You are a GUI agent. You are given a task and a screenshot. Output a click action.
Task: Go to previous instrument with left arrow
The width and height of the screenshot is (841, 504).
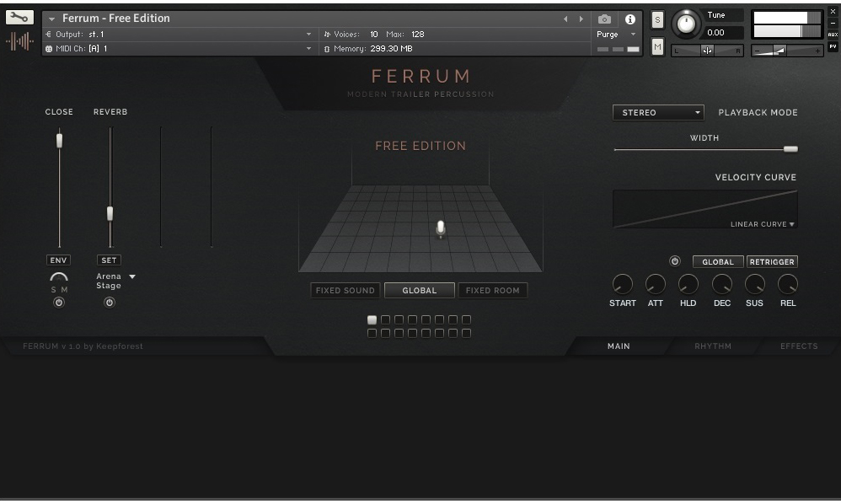565,19
